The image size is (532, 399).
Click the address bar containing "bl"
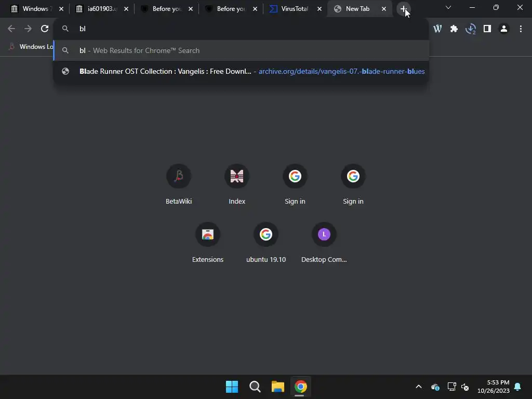(241, 29)
